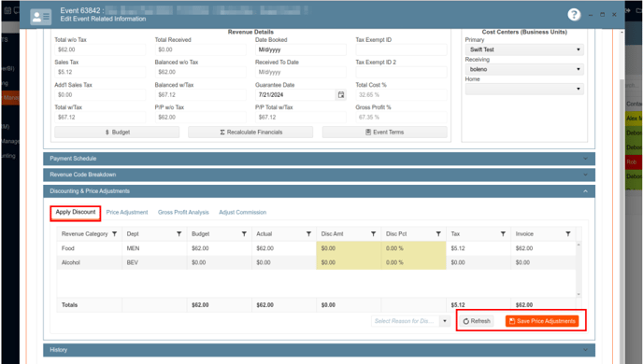Open the Guarantee Date calendar picker
The width and height of the screenshot is (643, 364).
(341, 94)
